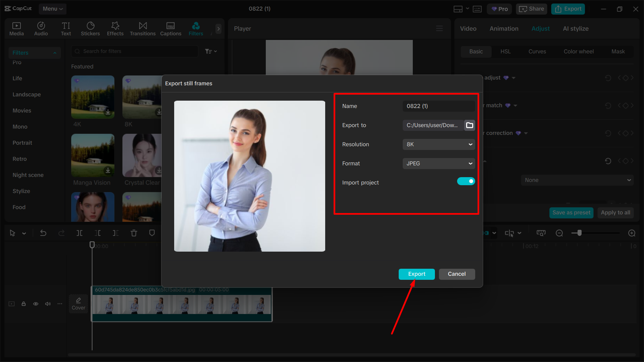The height and width of the screenshot is (362, 644).
Task: Open the Resolution dropdown set to 8K
Action: [x=438, y=144]
